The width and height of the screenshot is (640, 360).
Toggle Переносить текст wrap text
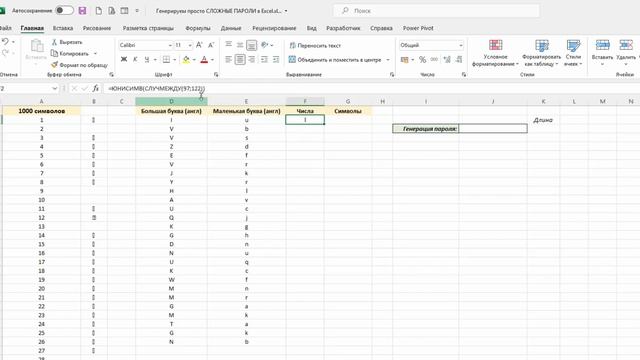315,45
